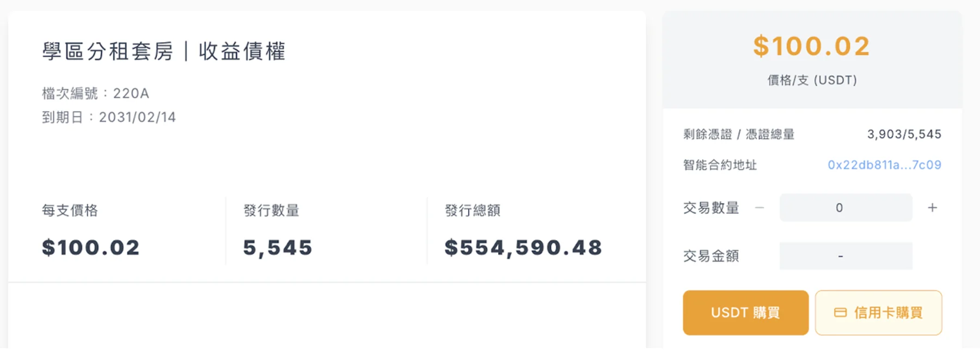Click the minus icon to decrease 交易數量
Image resolution: width=980 pixels, height=353 pixels.
point(759,208)
